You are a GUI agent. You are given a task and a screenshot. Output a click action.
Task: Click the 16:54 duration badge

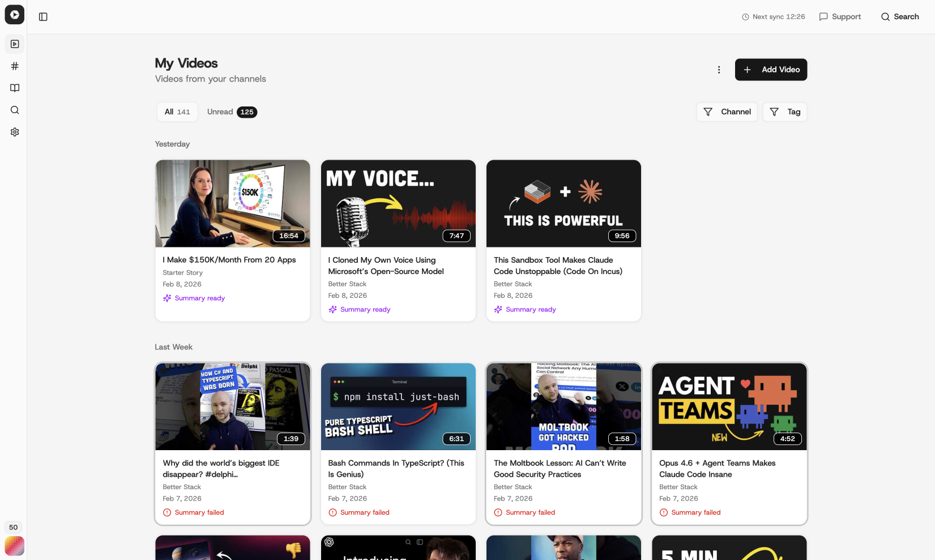point(289,236)
